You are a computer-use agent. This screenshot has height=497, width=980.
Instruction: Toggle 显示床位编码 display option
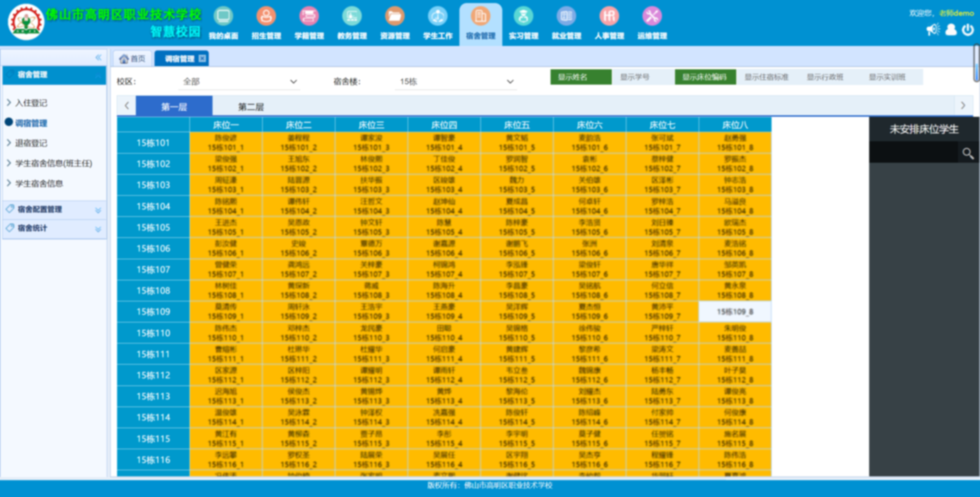(705, 77)
